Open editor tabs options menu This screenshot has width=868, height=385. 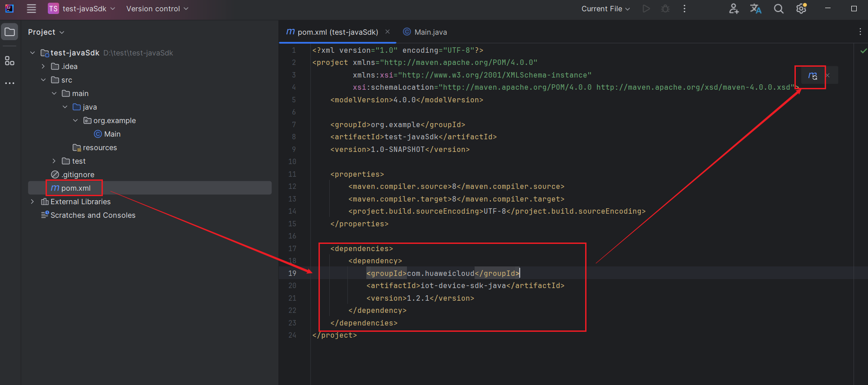[860, 32]
